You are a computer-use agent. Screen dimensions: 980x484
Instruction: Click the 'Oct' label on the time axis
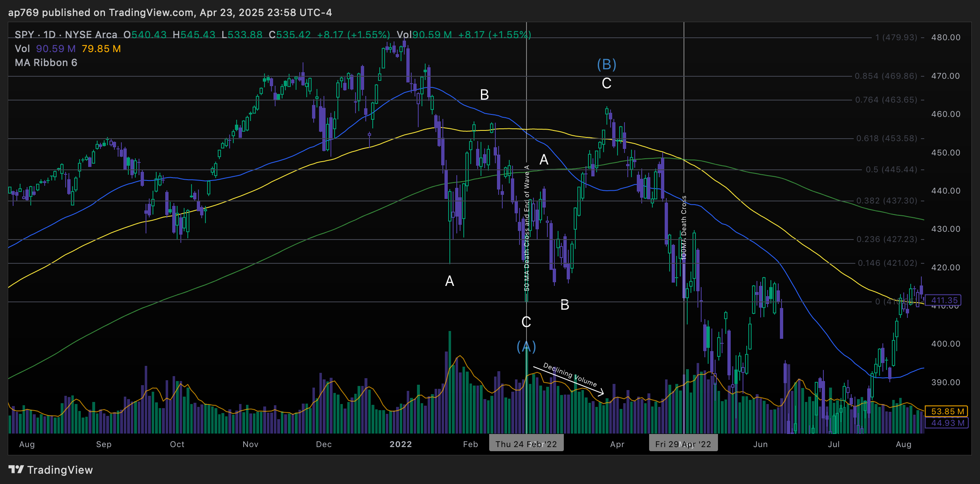coord(177,444)
